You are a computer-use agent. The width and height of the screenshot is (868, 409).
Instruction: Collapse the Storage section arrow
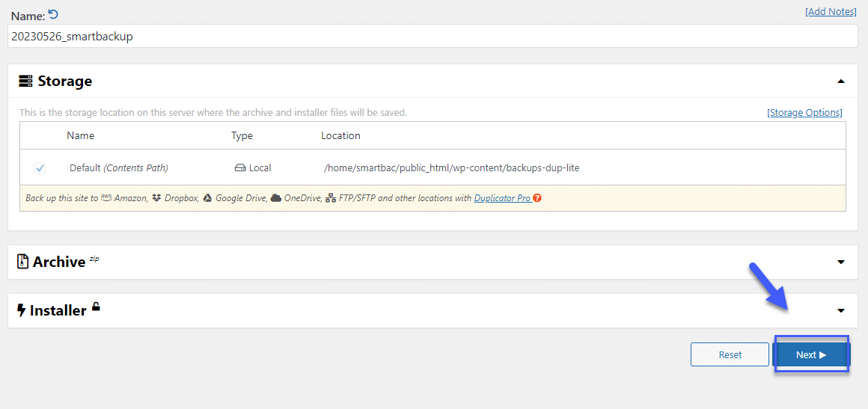pos(841,82)
